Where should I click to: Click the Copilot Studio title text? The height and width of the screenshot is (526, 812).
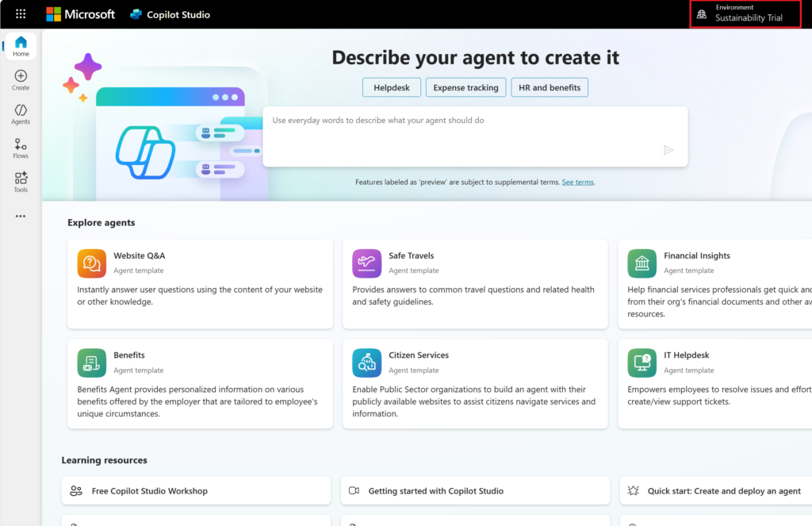pos(178,14)
